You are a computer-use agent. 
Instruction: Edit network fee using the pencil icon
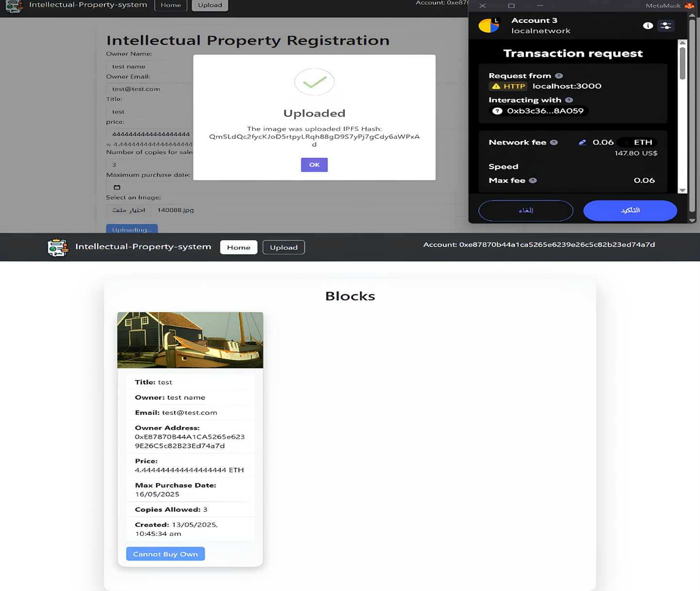point(583,142)
